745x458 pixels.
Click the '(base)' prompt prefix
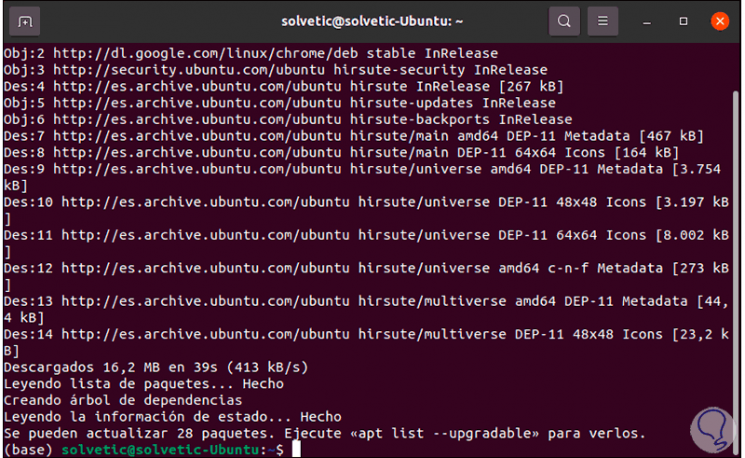click(28, 449)
